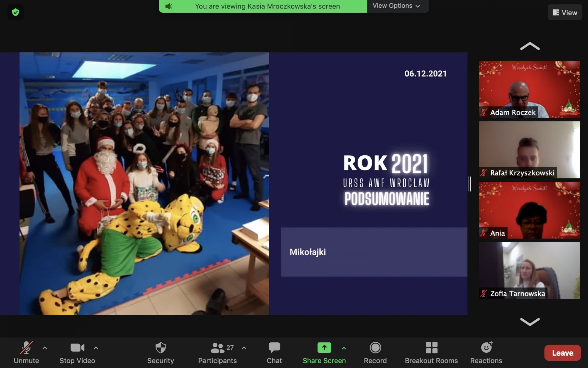The height and width of the screenshot is (368, 588).
Task: Select Rafał Krzyszkowski's video thumbnail
Action: pos(529,150)
